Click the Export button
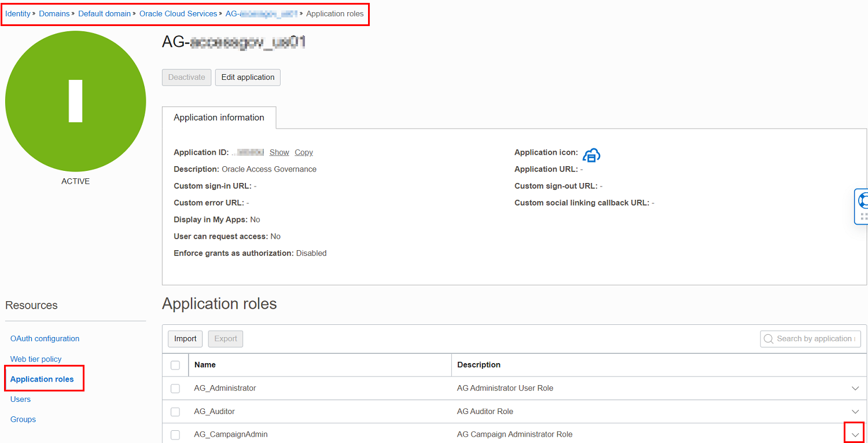The height and width of the screenshot is (443, 868). [226, 339]
